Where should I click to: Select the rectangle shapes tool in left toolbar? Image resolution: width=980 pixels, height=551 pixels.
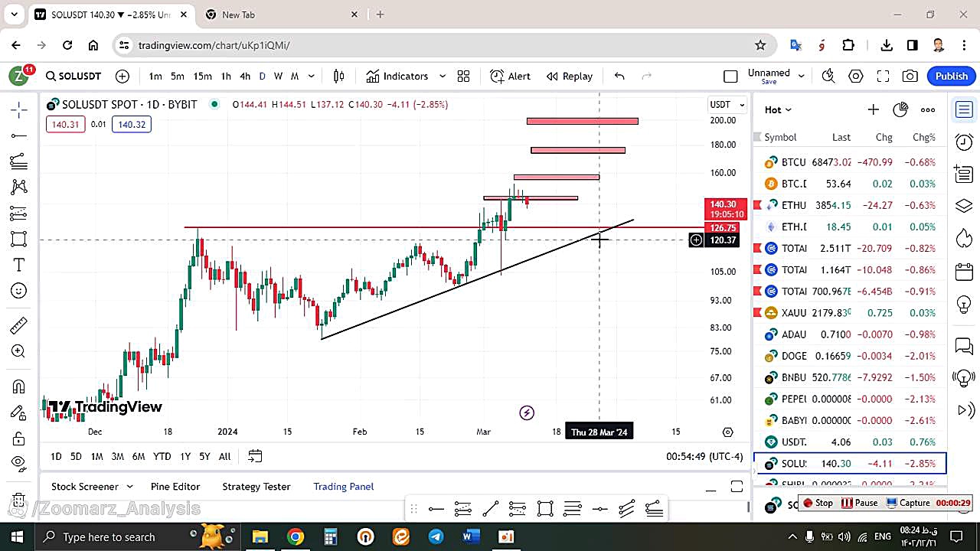pyautogui.click(x=19, y=239)
